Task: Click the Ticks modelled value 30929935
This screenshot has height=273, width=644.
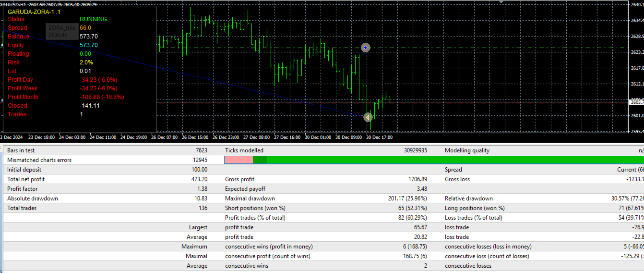Action: click(x=416, y=150)
